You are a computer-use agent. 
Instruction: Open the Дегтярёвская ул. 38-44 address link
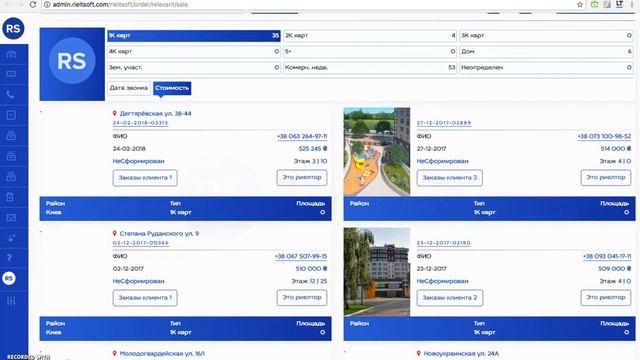point(156,113)
